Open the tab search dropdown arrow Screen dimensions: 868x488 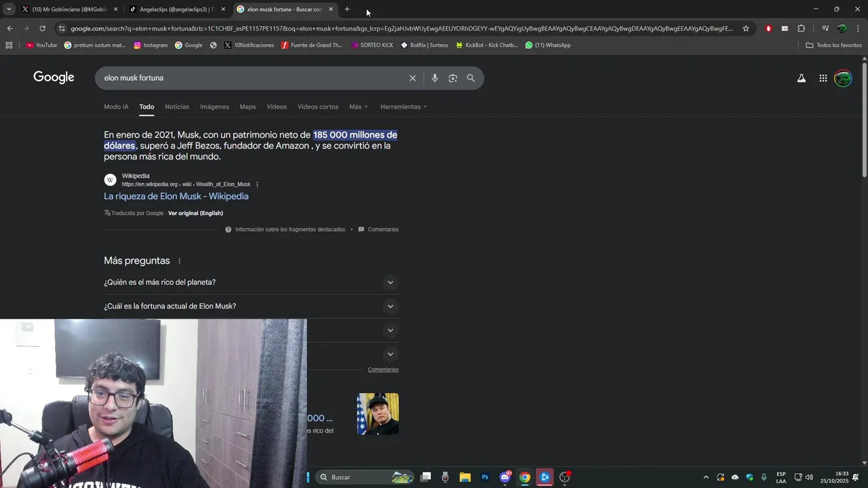(9, 9)
